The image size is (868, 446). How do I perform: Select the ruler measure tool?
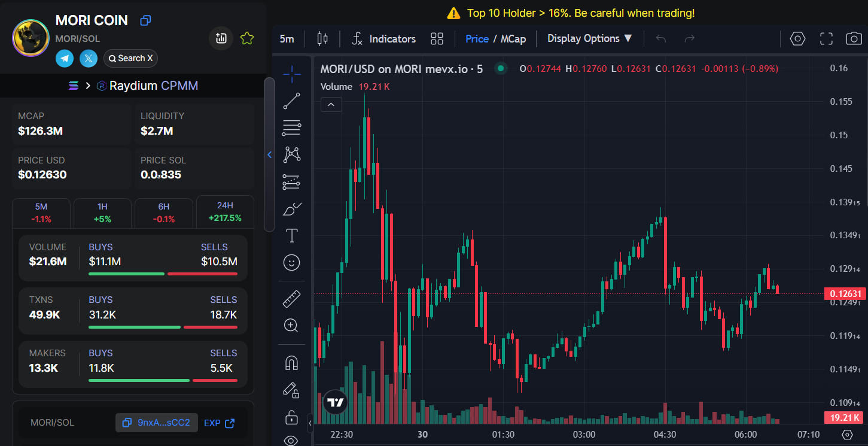(292, 298)
